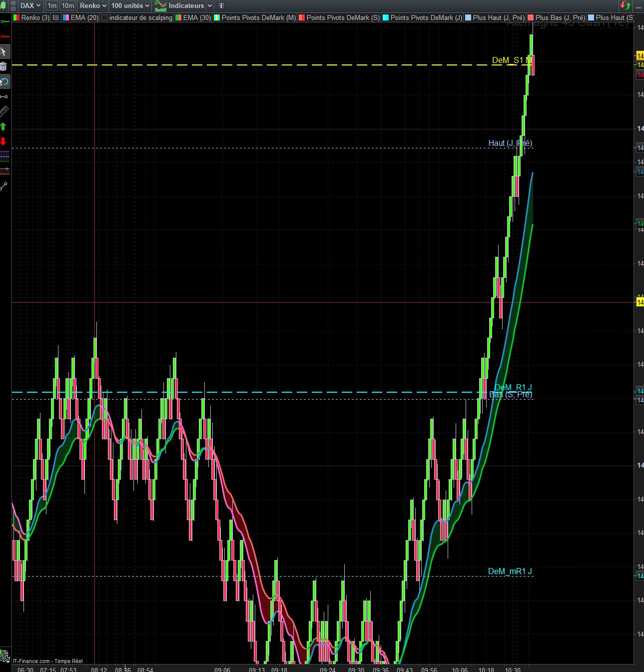Open the Indicateurs panel
This screenshot has height=672, width=644.
pyautogui.click(x=180, y=5)
